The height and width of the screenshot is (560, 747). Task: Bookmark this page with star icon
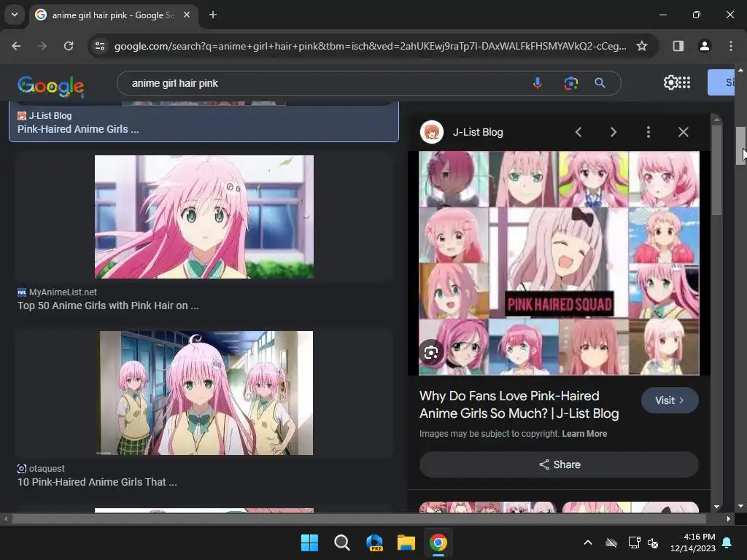coord(642,46)
